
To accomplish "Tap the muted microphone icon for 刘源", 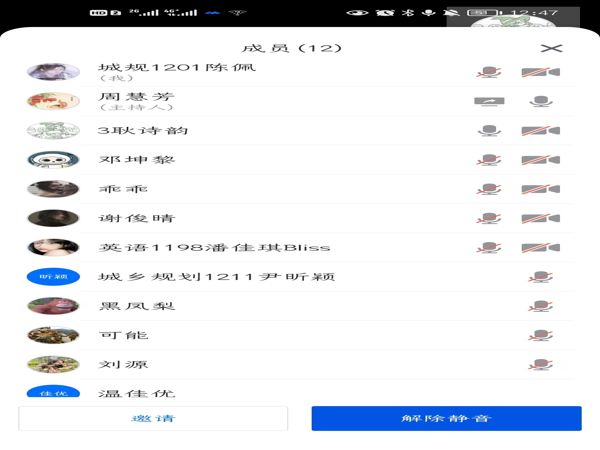I will click(540, 364).
